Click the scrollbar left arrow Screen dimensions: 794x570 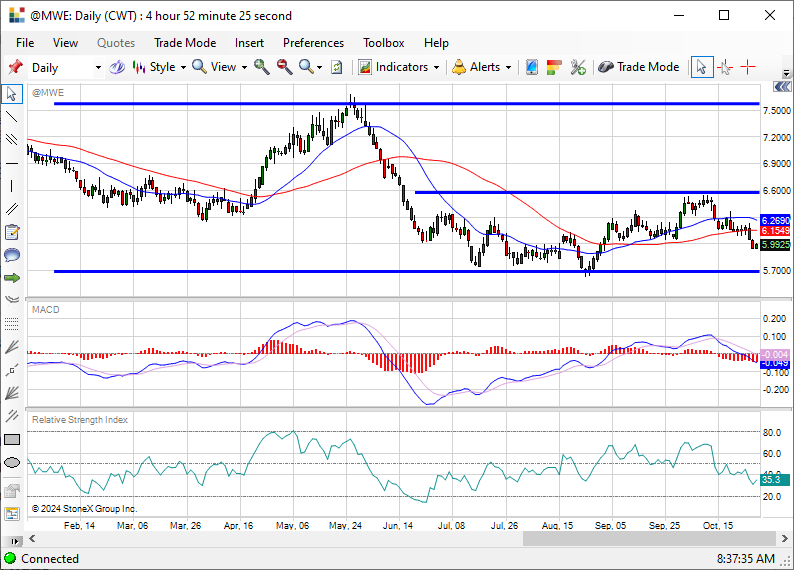coord(32,538)
